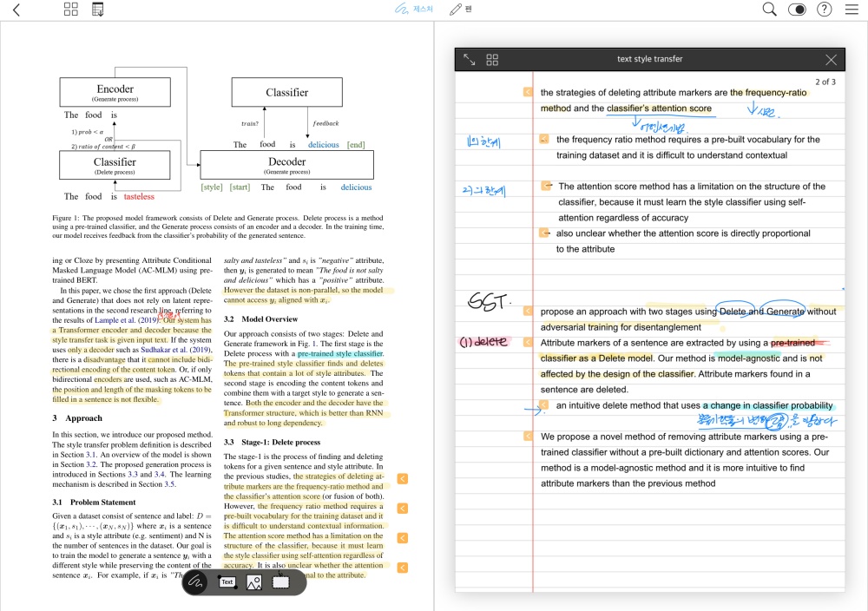The height and width of the screenshot is (611, 868).
Task: Click orange arrow beside 'We propose a novel method'
Action: pos(527,437)
